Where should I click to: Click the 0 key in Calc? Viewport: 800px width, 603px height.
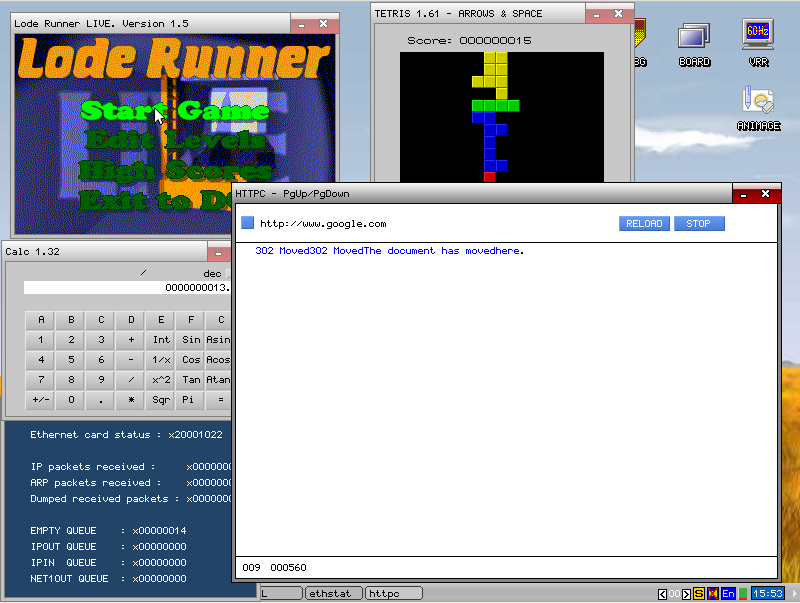click(71, 400)
